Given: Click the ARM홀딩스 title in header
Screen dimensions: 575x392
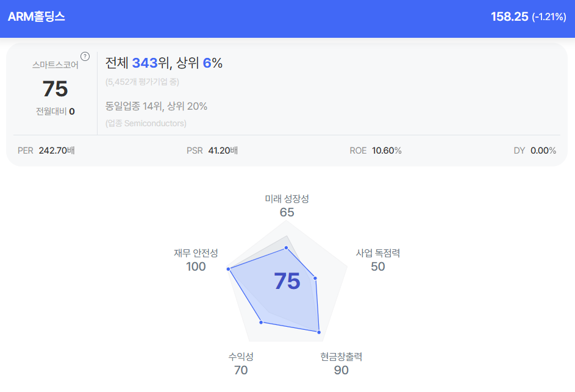Looking at the screenshot, I should [37, 16].
